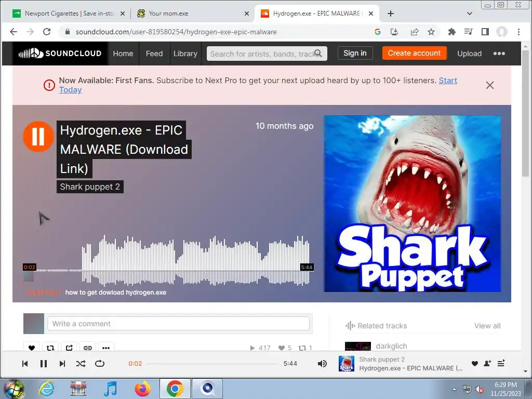532x399 pixels.
Task: Reload the current page
Action: pyautogui.click(x=47, y=32)
